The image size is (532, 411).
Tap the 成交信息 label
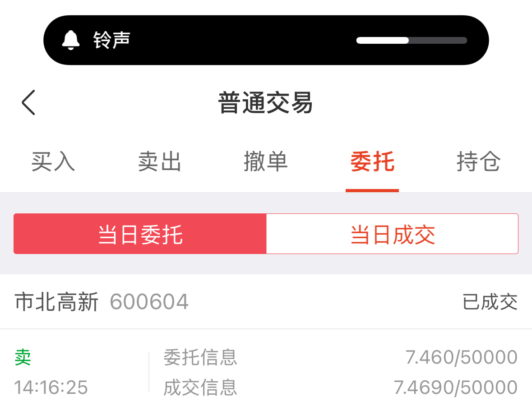point(200,387)
